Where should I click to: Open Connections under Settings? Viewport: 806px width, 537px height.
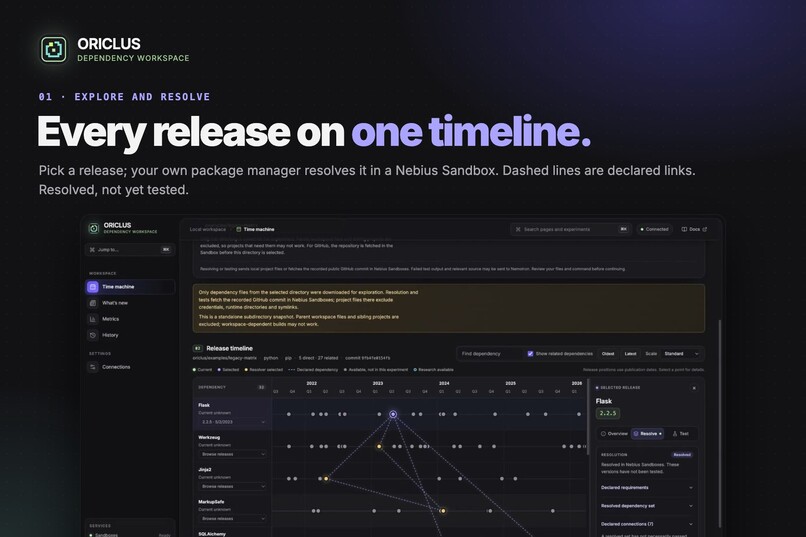coord(130,367)
